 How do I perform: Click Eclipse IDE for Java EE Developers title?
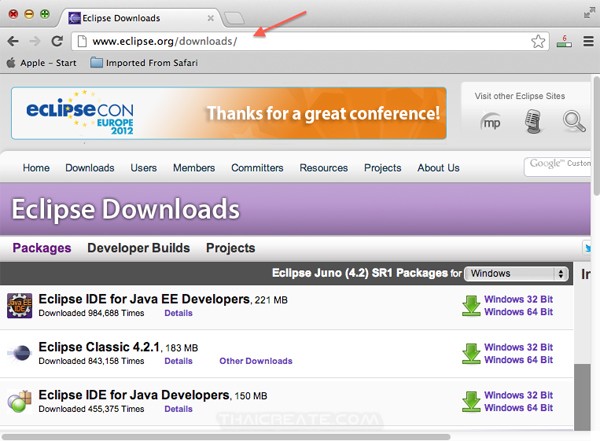[x=144, y=299]
